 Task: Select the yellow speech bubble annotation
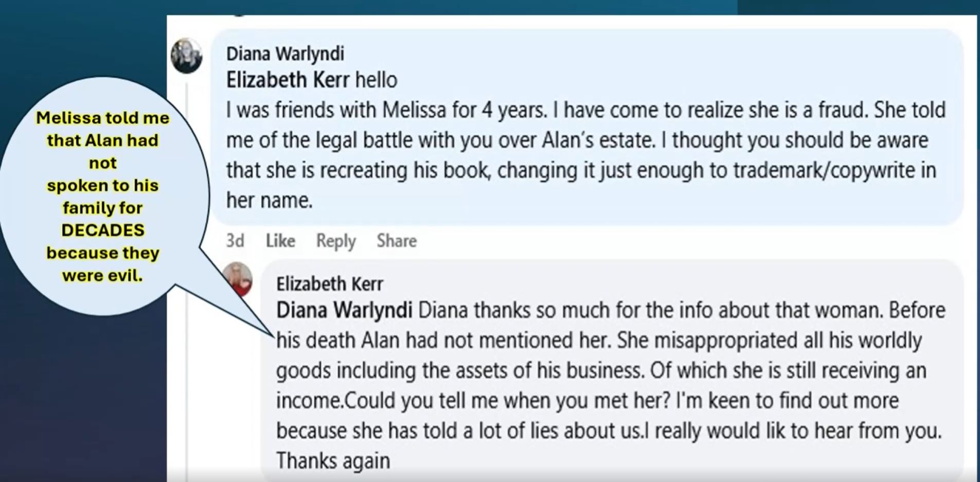pyautogui.click(x=103, y=197)
